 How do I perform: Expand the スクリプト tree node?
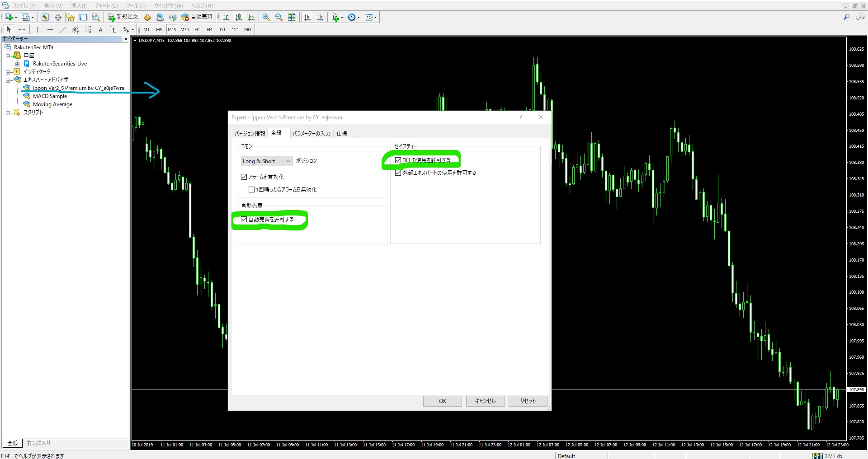tap(8, 112)
